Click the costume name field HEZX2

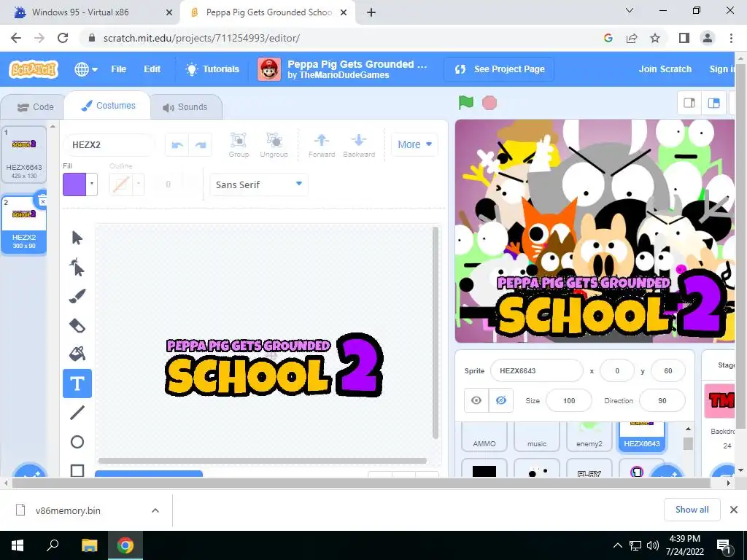[109, 145]
